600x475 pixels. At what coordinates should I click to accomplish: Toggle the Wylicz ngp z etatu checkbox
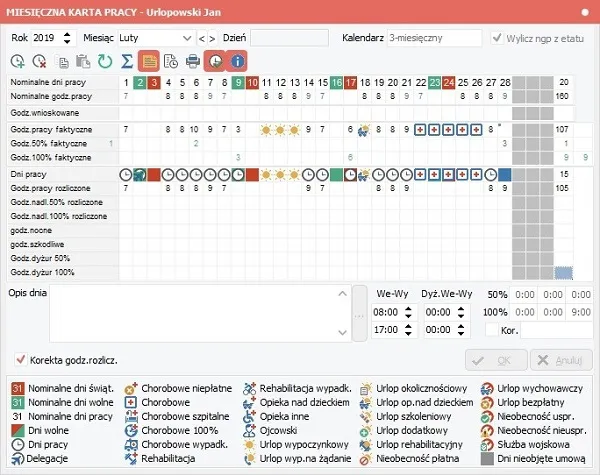coord(497,37)
